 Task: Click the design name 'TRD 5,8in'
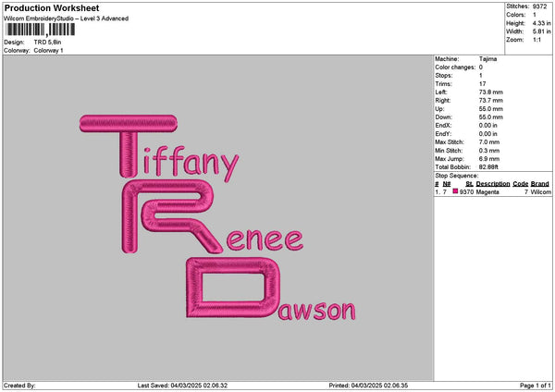tap(47, 43)
